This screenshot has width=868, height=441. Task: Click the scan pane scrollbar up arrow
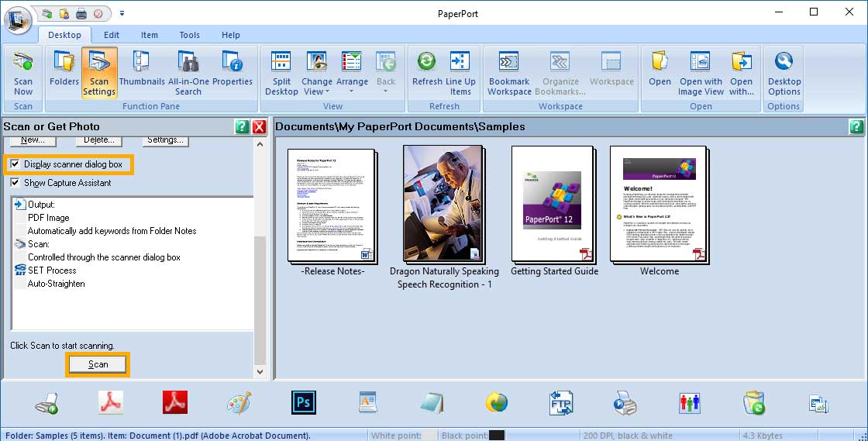[x=260, y=144]
